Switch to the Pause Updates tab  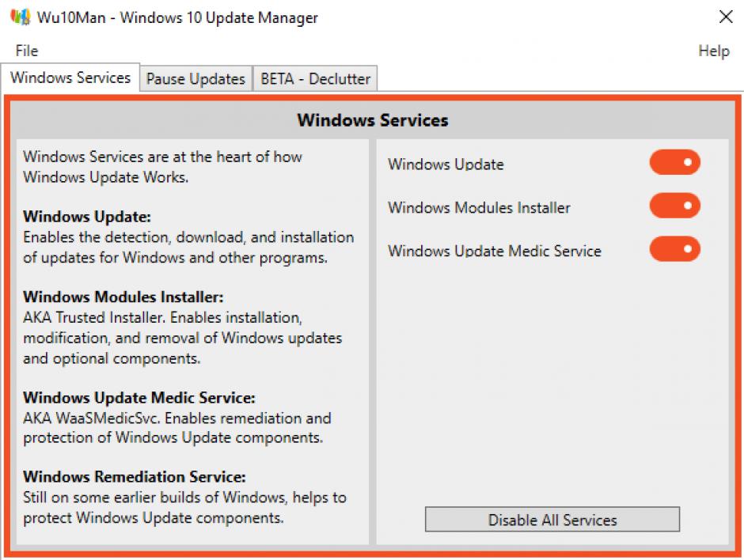(x=195, y=79)
